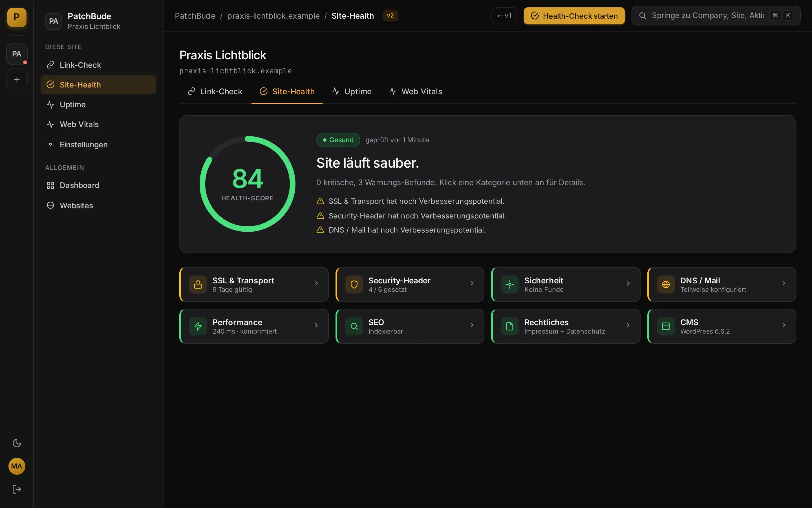The height and width of the screenshot is (508, 812).
Task: Click the v2 version badge
Action: click(390, 16)
